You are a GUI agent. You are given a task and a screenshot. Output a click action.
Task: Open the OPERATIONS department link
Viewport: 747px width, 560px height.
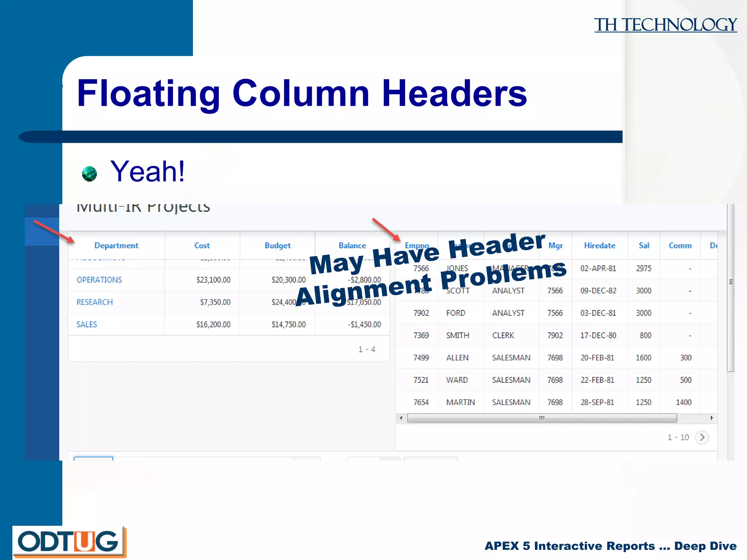click(99, 280)
